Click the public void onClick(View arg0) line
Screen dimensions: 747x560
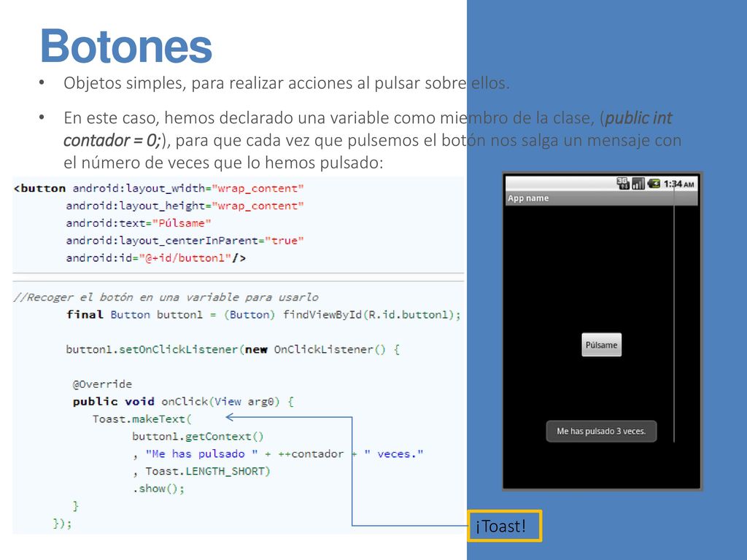[183, 402]
